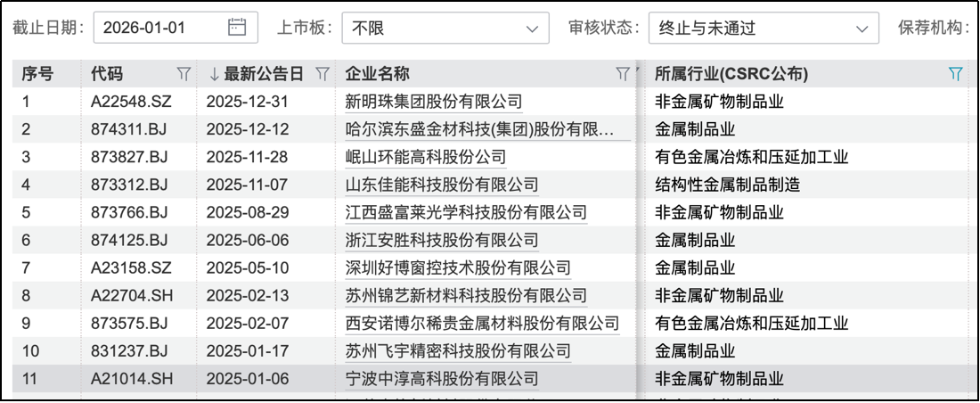Open company link 深圳好博窗控技术股份有限公司
The height and width of the screenshot is (403, 980).
pos(457,267)
